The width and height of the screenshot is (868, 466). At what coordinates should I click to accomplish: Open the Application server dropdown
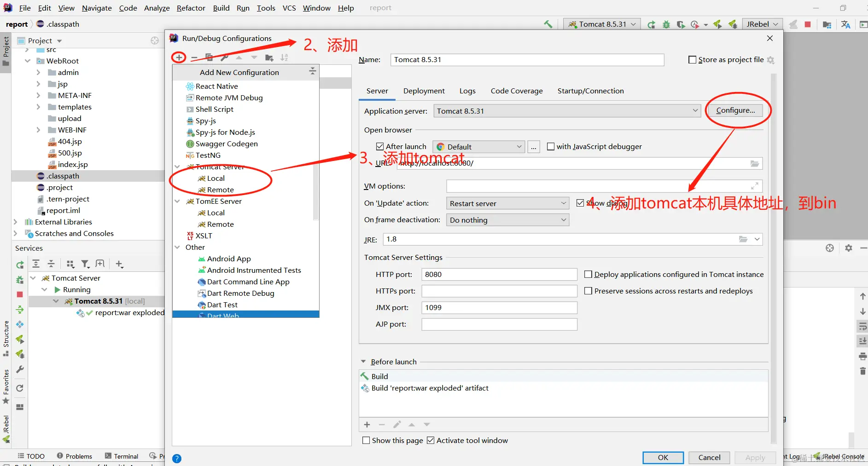[567, 111]
